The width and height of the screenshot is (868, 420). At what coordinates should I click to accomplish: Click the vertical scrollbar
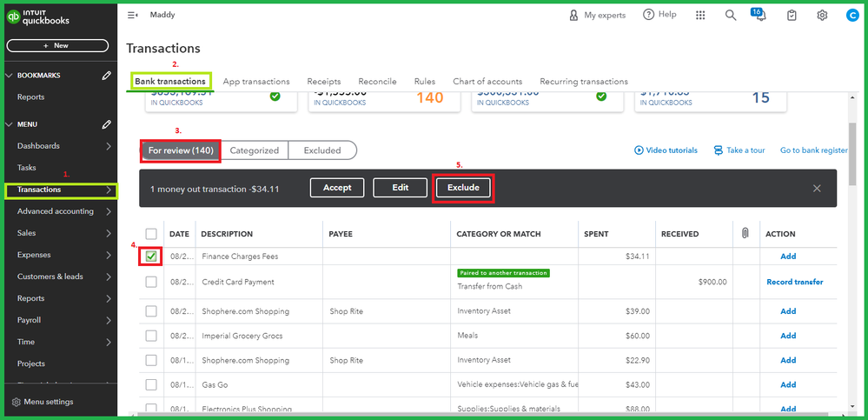coord(853,155)
